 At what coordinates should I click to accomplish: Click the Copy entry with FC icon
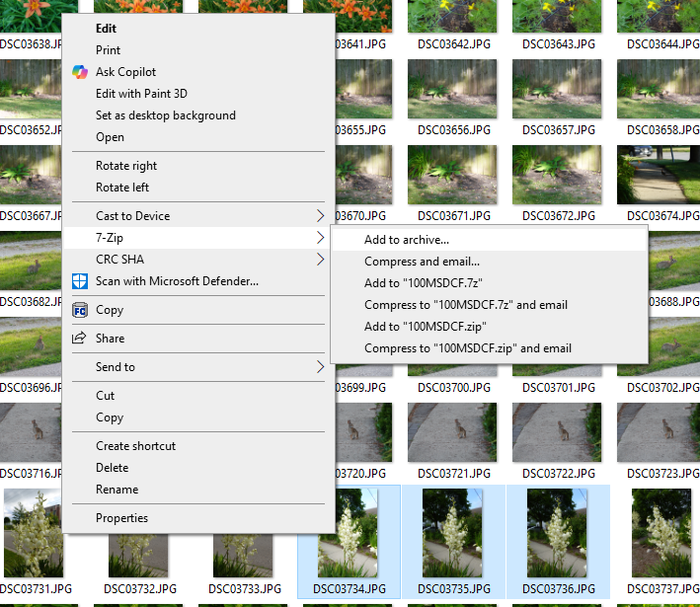[198, 310]
